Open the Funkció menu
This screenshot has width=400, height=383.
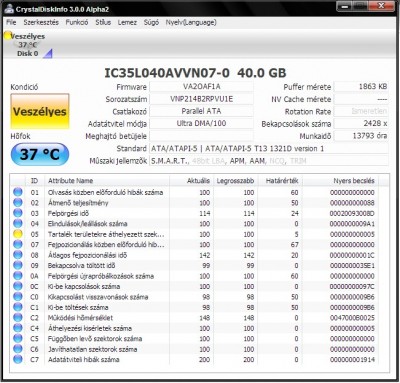(77, 22)
